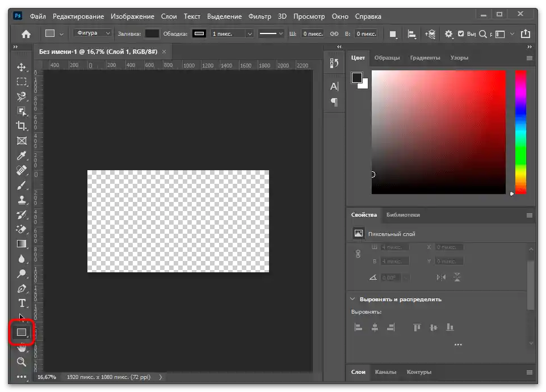
Task: Click the search magnifier in options bar
Action: coord(482,34)
